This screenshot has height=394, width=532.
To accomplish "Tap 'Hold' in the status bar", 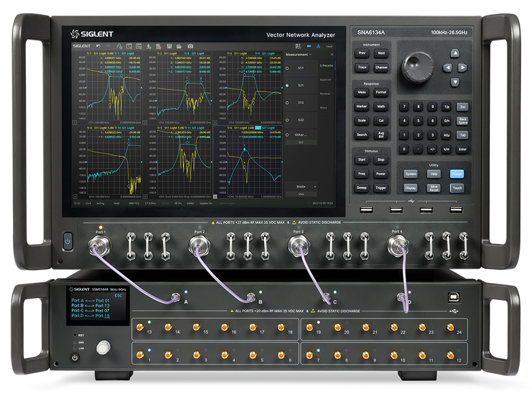I will (x=117, y=203).
